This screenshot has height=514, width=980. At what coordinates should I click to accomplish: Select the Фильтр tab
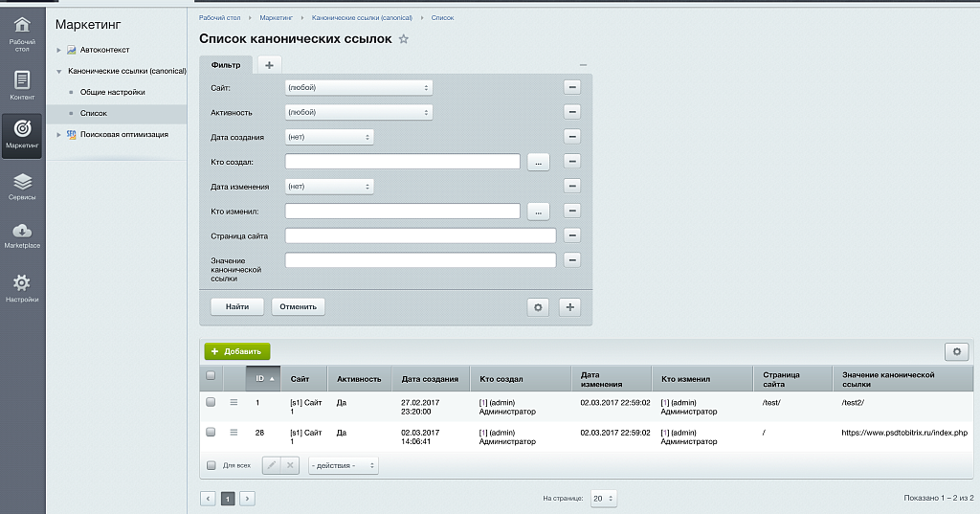(x=226, y=65)
